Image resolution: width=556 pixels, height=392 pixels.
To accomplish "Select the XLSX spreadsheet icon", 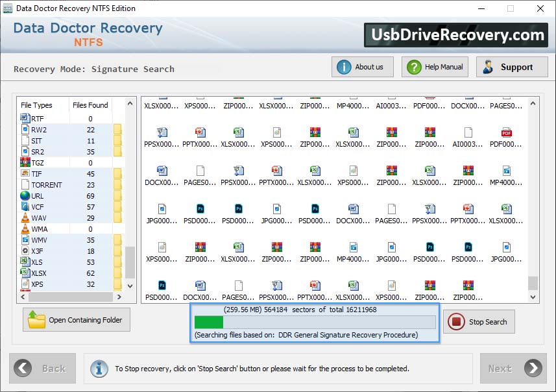I will (25, 273).
